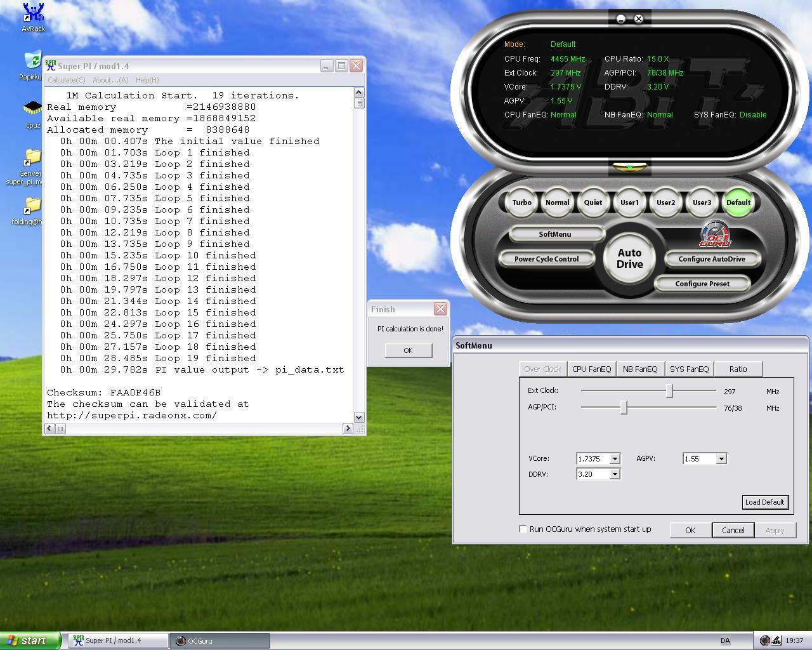Enable Run OCGuru when system start up
Screen dimensions: 812x650
(x=523, y=529)
